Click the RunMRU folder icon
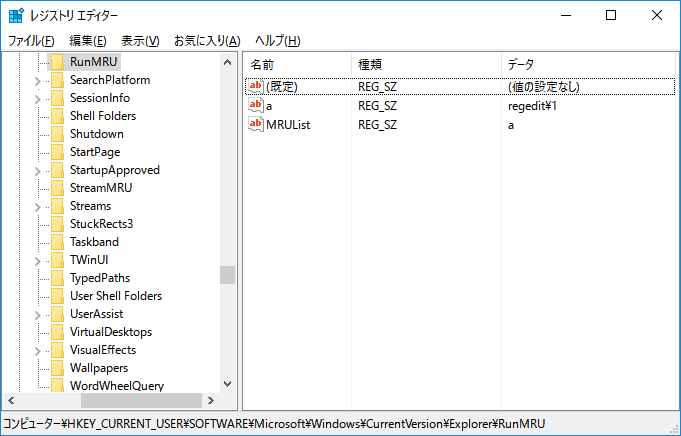This screenshot has height=436, width=681. point(57,62)
